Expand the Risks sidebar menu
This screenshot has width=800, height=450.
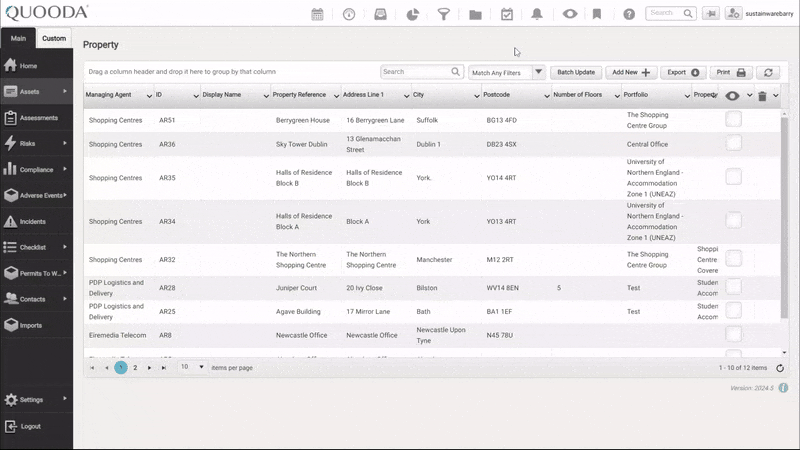pyautogui.click(x=65, y=143)
